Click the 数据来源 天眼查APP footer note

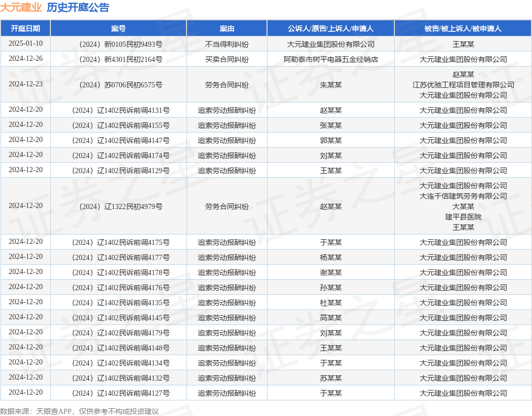79,411
